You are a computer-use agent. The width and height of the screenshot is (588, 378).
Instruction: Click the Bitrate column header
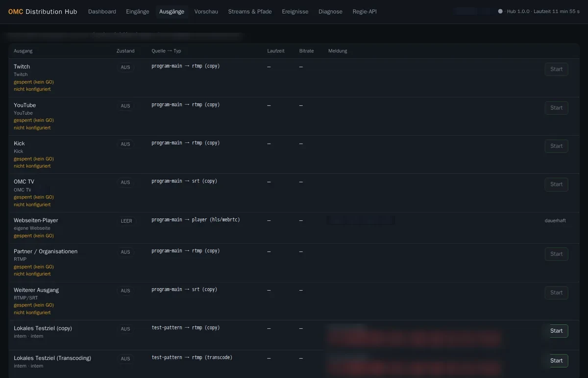click(x=307, y=51)
